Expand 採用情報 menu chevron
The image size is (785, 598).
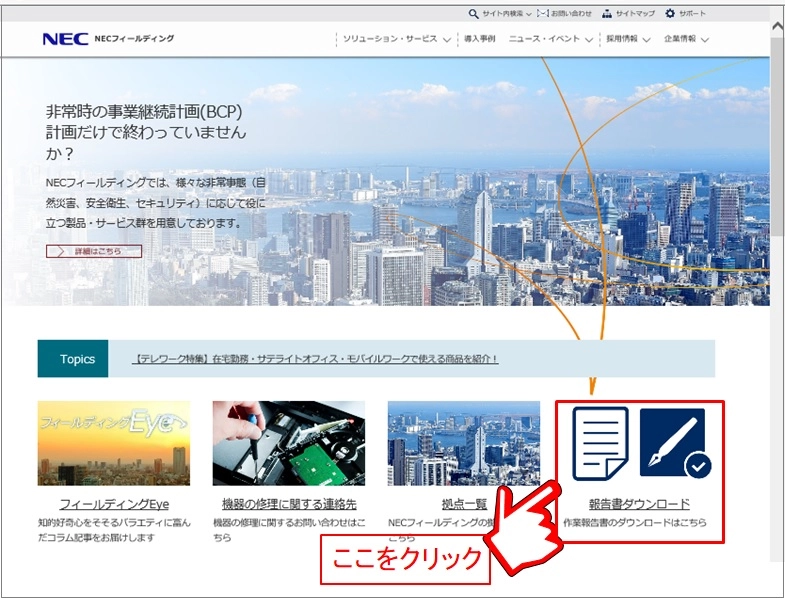(x=646, y=40)
